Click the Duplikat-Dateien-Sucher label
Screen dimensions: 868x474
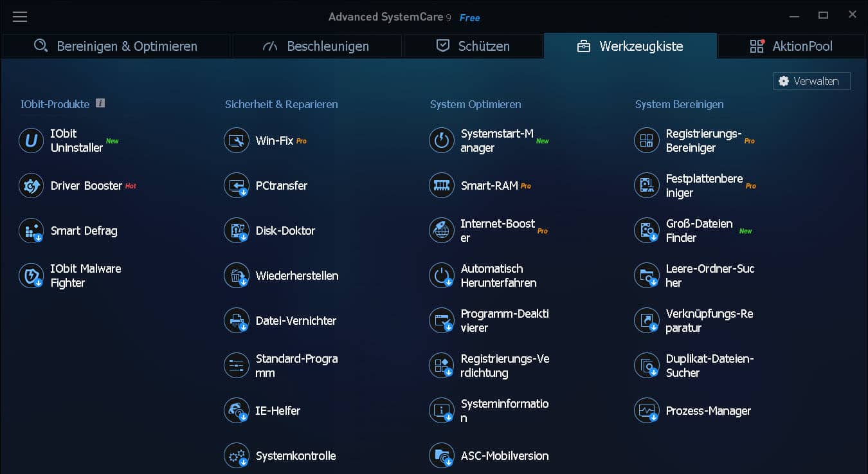tap(709, 365)
